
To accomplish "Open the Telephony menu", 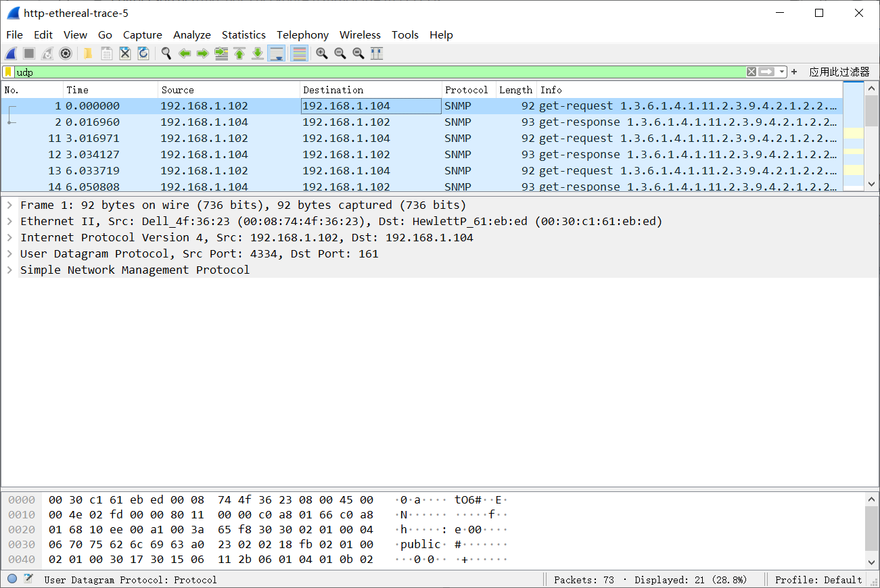I will coord(302,34).
